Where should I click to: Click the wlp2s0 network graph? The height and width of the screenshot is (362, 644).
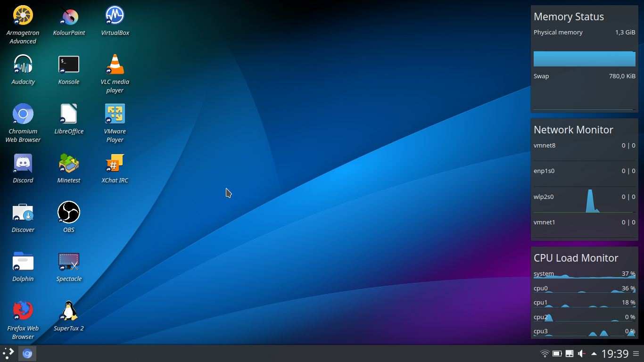point(584,201)
